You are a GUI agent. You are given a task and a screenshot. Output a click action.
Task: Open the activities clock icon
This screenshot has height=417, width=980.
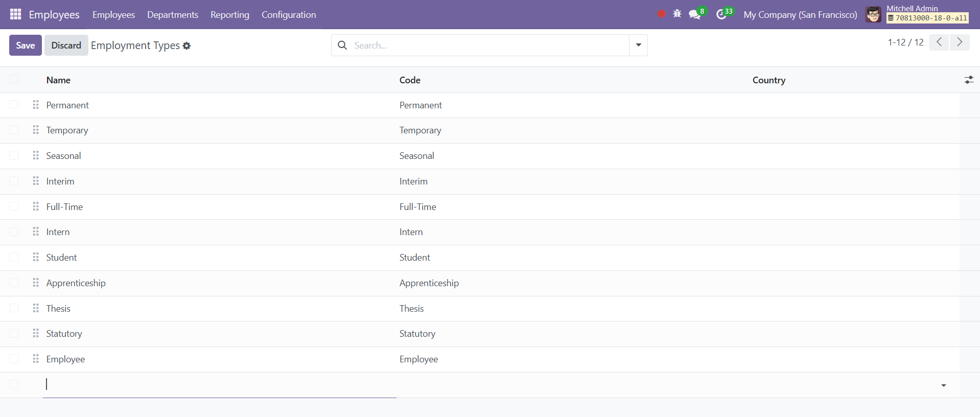(x=721, y=14)
